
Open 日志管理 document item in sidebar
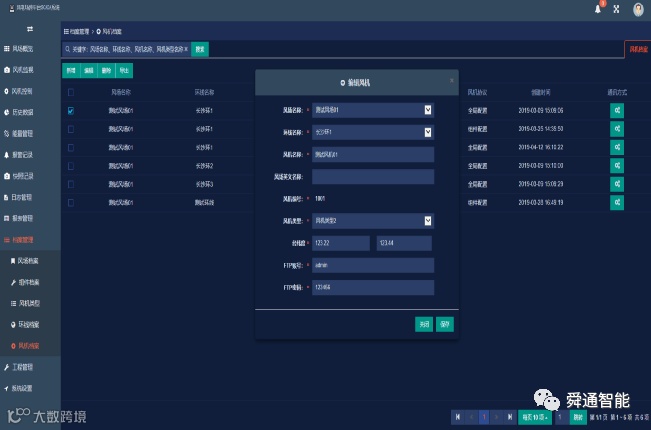coord(18,197)
